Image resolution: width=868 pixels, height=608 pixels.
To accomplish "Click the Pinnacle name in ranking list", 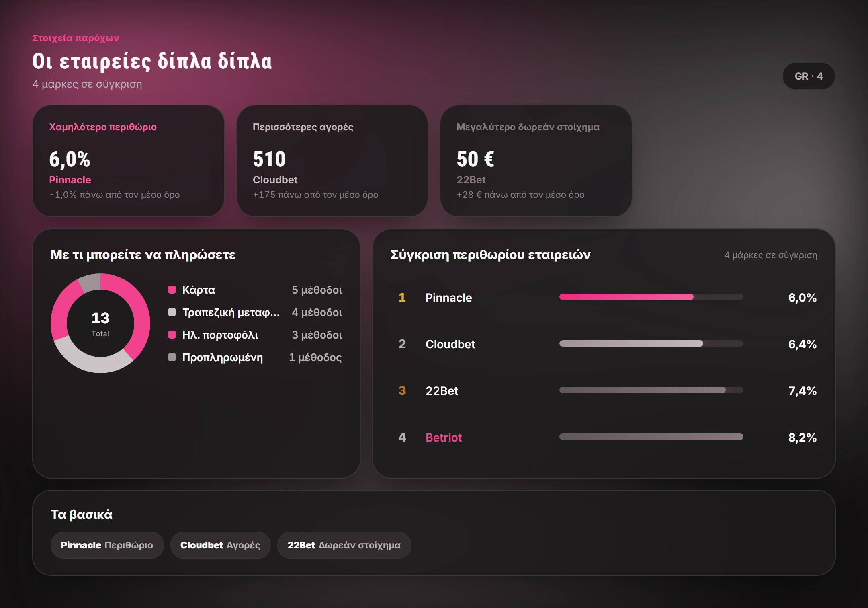I will click(448, 298).
